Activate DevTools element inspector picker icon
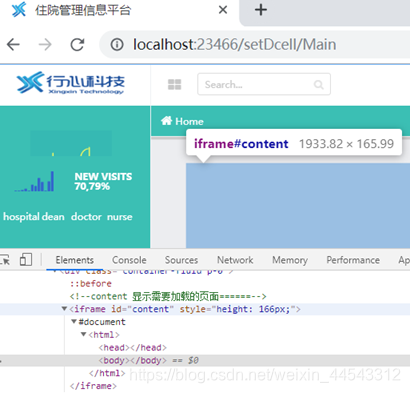The width and height of the screenshot is (410, 393). 5,260
